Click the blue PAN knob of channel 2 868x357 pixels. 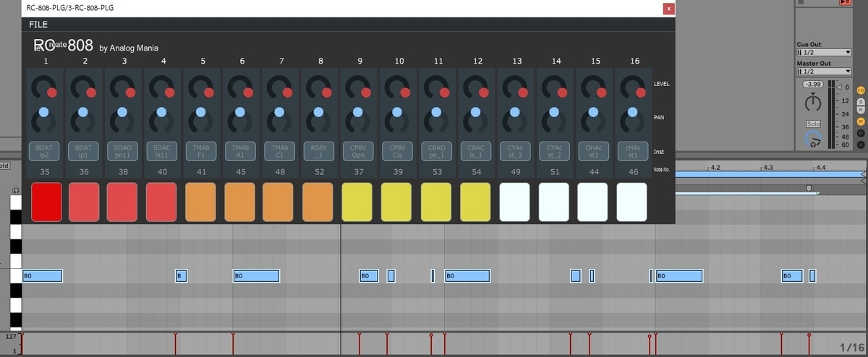coord(82,112)
